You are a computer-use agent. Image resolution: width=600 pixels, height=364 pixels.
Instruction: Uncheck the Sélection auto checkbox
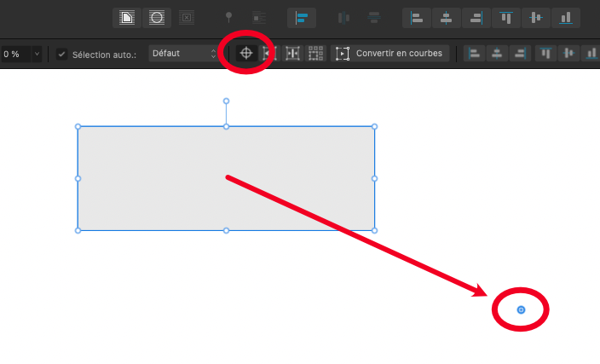pos(61,55)
